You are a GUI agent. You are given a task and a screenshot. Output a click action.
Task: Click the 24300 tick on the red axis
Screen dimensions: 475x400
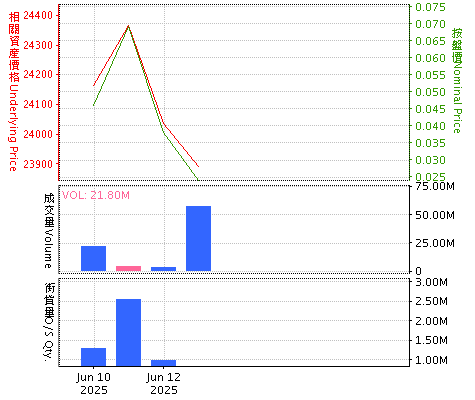point(38,45)
